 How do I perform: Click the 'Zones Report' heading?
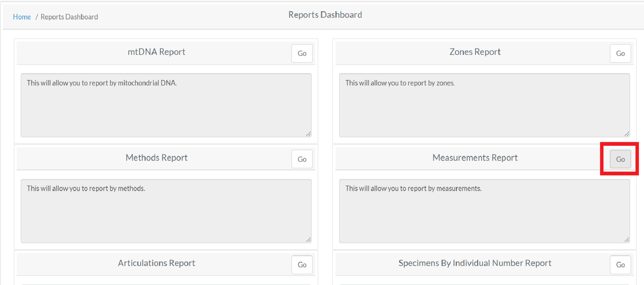pos(475,52)
